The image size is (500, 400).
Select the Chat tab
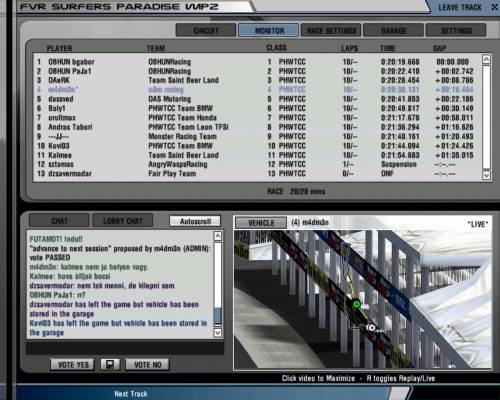[59, 221]
